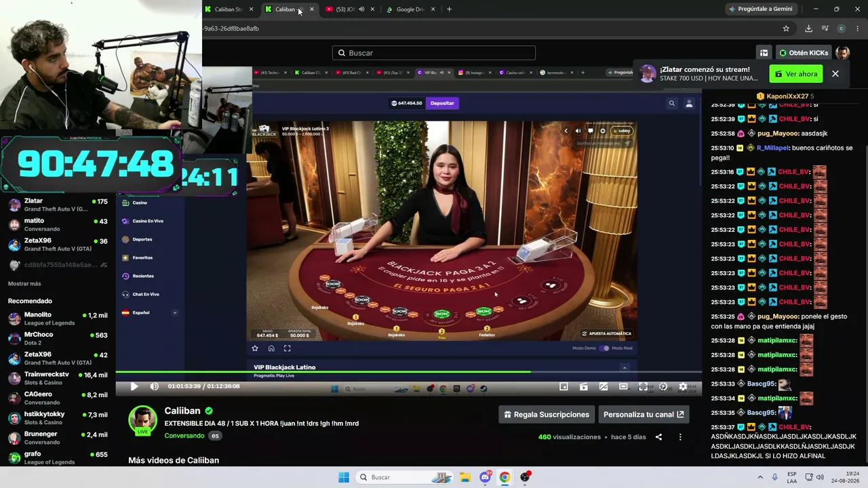Screen dimensions: 868x488
Task: Open File Explorer from the taskbar
Action: click(465, 477)
